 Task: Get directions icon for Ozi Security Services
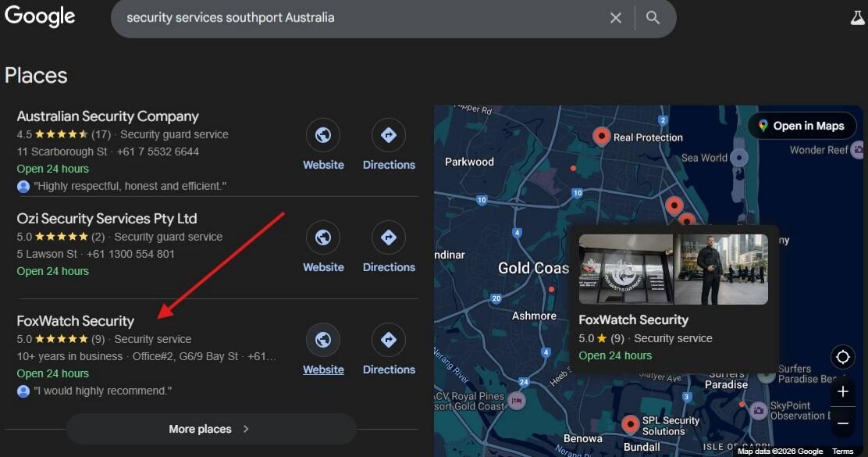389,237
